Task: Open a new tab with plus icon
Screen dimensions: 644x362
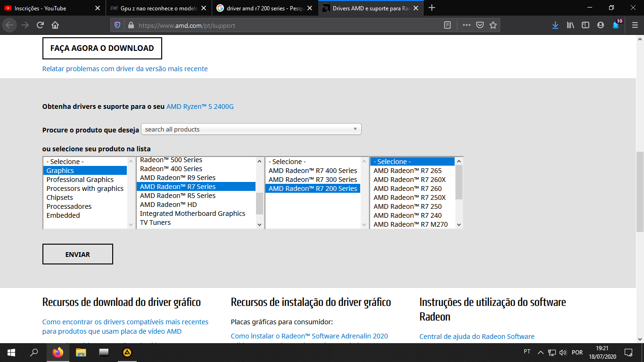Action: tap(432, 8)
